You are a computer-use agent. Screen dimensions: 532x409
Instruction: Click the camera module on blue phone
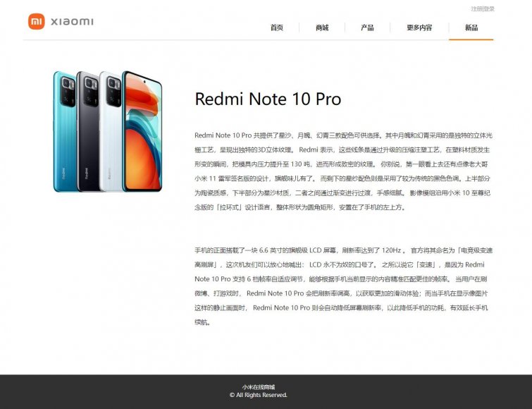(68, 92)
